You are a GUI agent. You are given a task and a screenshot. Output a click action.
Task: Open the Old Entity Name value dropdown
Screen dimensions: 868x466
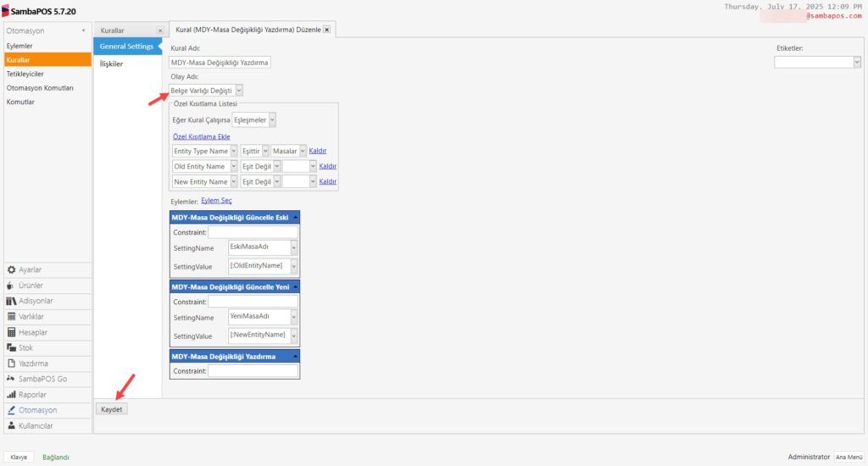click(x=313, y=167)
